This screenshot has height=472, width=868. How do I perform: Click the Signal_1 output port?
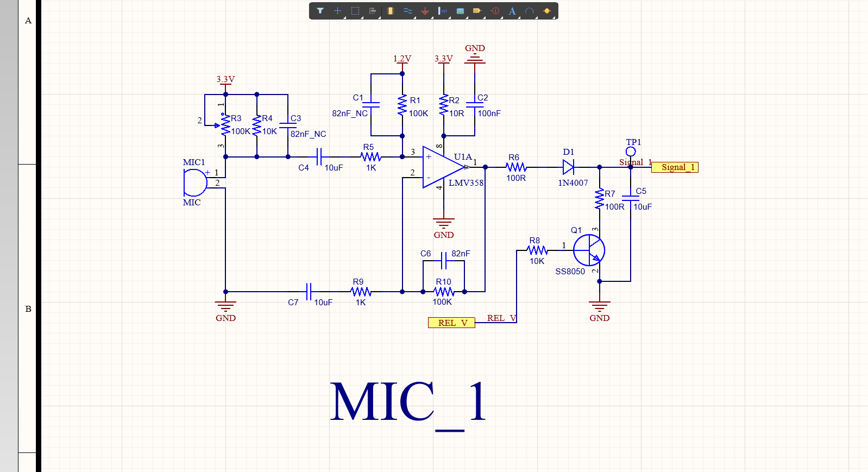675,167
